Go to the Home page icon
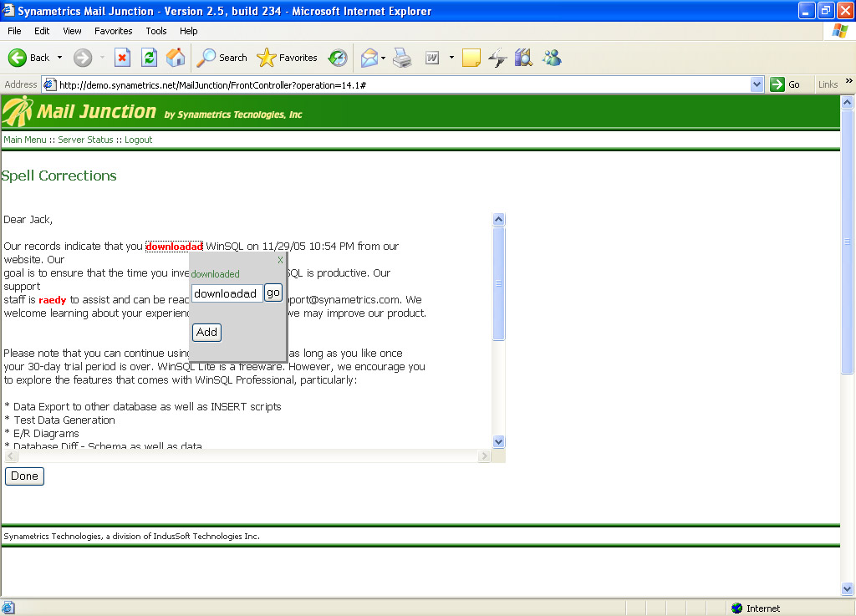This screenshot has width=856, height=616. point(176,58)
